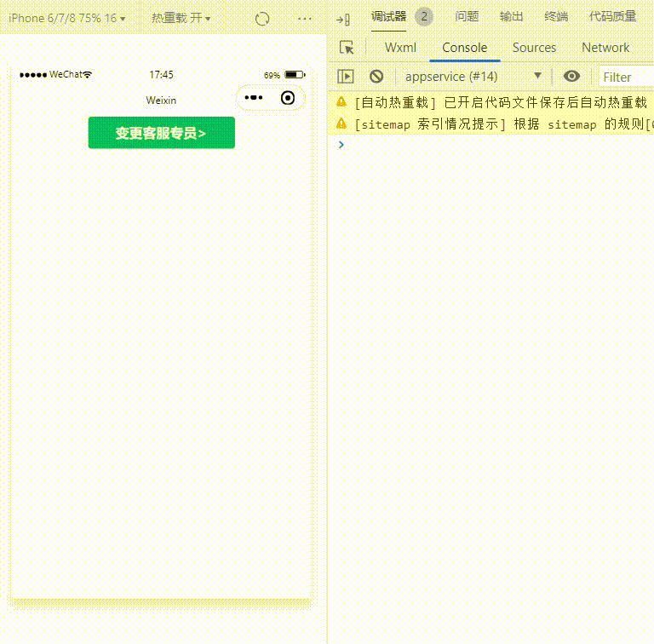Open the Wxml panel tab
This screenshot has width=654, height=644.
(x=400, y=48)
